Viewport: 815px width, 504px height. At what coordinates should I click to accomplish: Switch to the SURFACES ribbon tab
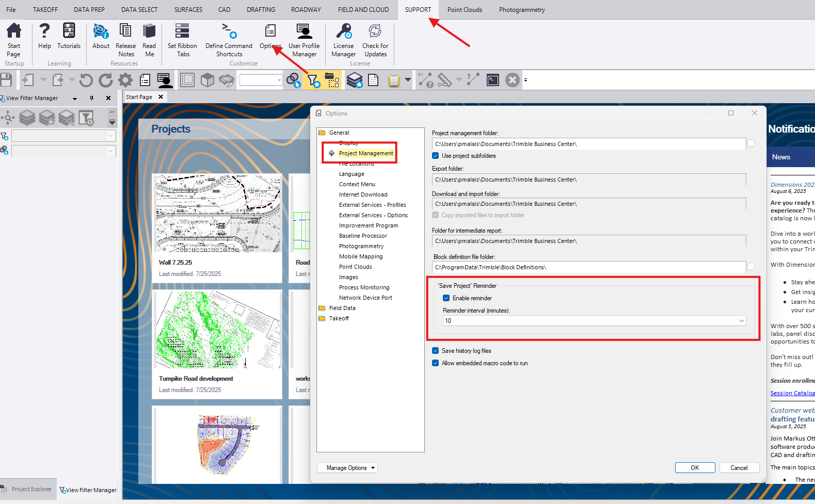pos(188,10)
